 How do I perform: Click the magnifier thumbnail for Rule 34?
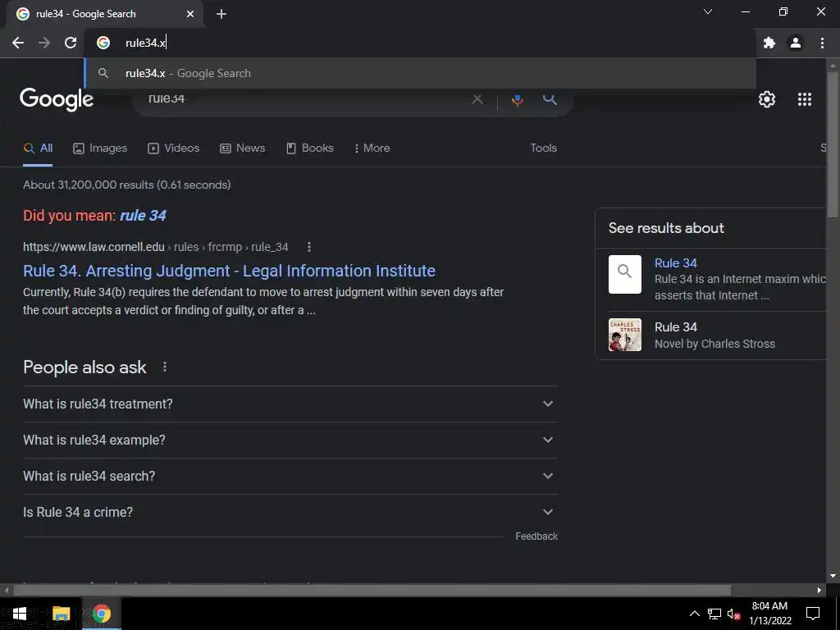point(624,274)
